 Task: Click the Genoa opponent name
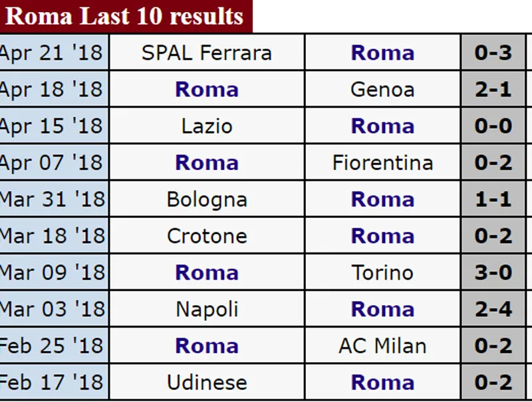[382, 90]
